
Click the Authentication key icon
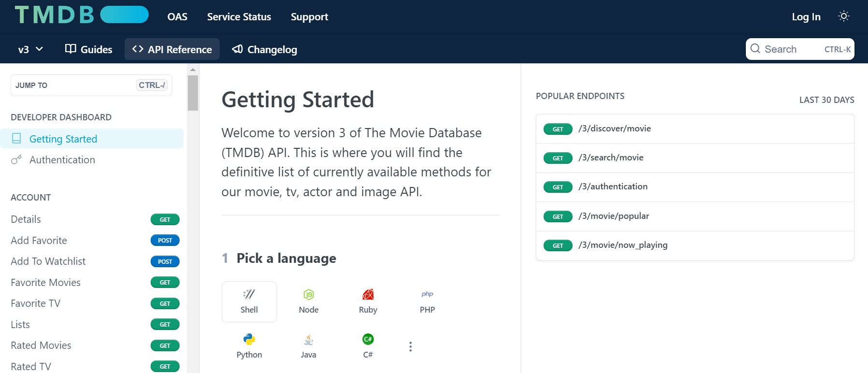point(16,159)
